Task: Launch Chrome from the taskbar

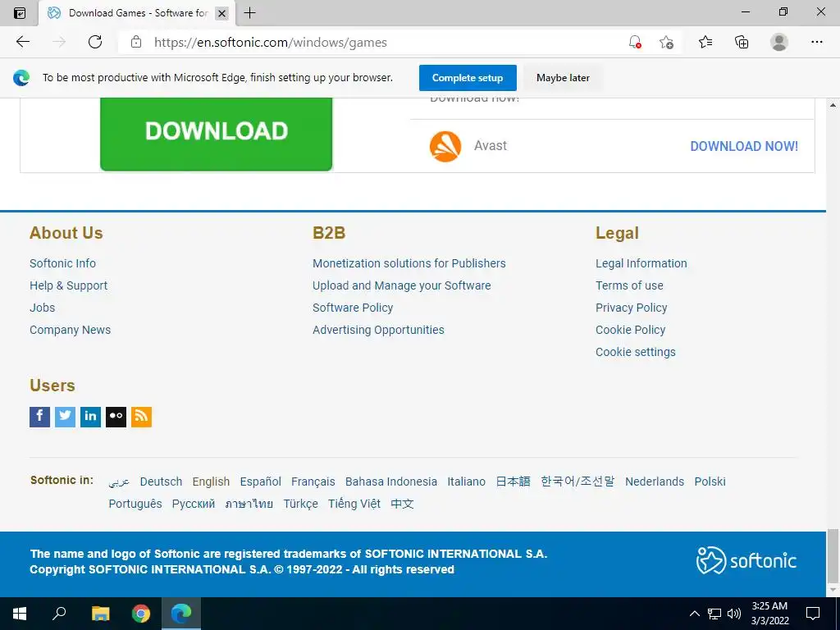Action: (141, 614)
